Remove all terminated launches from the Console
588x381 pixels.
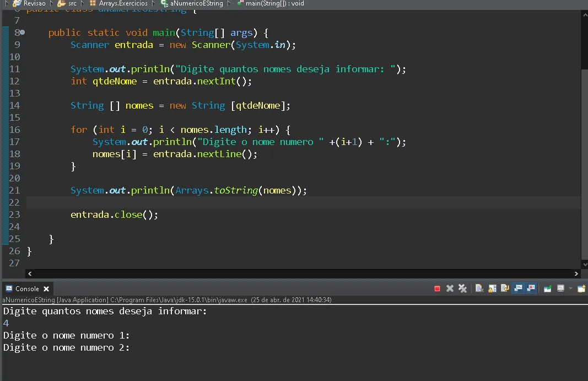coord(463,288)
